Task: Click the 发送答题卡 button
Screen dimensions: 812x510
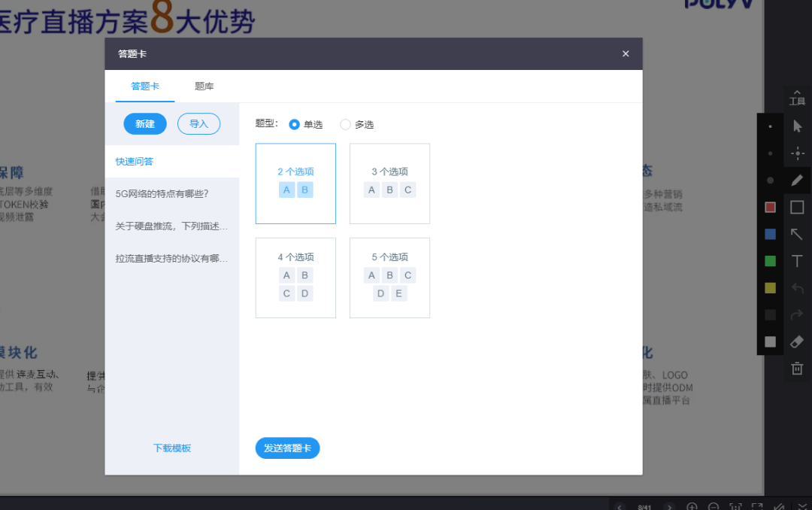Action: (x=288, y=448)
